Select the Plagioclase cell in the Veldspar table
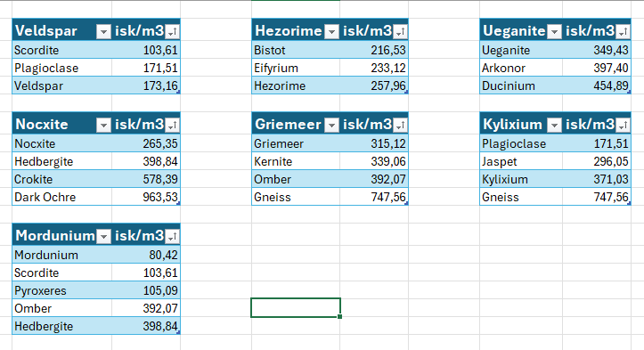Image resolution: width=644 pixels, height=350 pixels. (x=62, y=68)
